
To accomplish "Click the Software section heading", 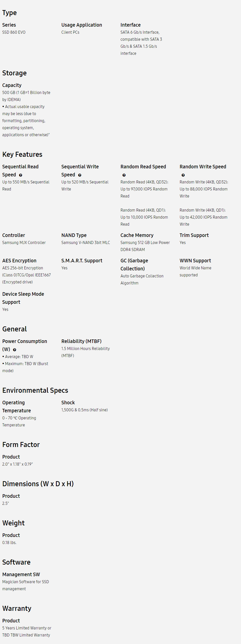I will pos(16,562).
